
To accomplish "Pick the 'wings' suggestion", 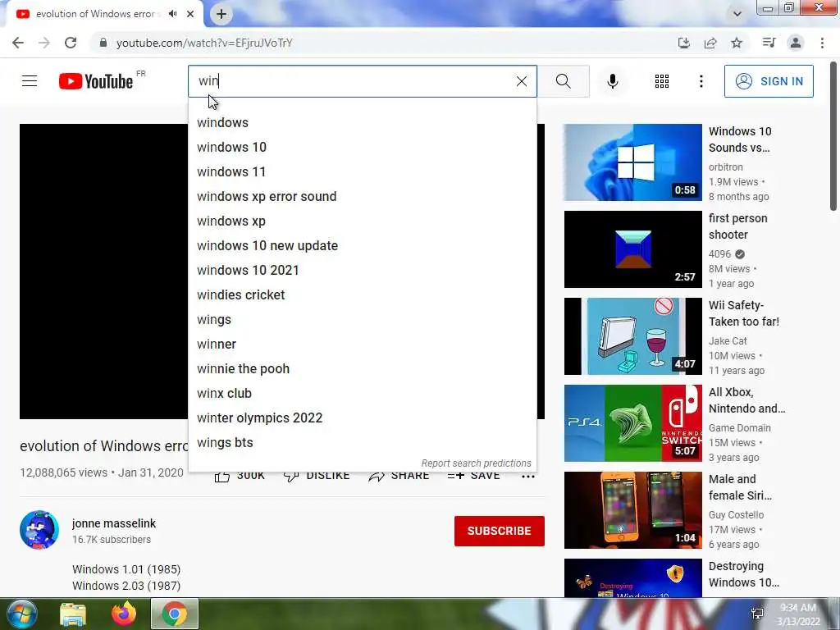I will (x=362, y=320).
